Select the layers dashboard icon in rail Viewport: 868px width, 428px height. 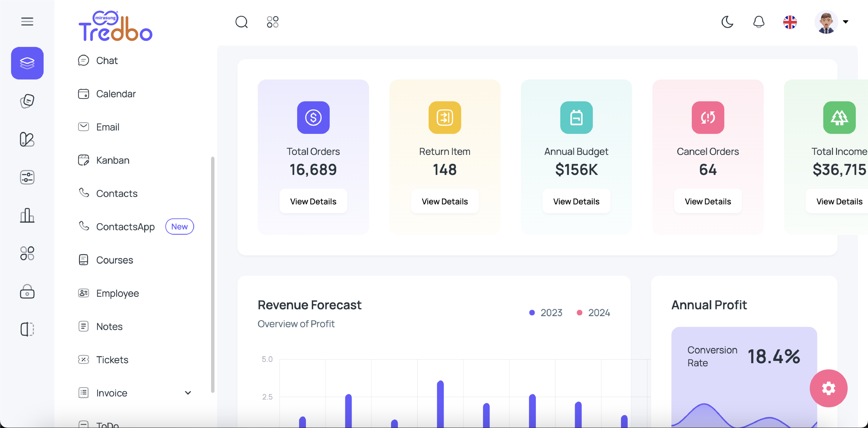point(27,63)
